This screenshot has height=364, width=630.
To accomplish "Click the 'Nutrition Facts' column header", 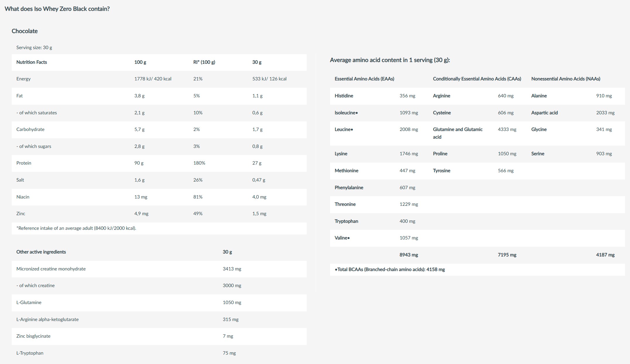I will [32, 62].
